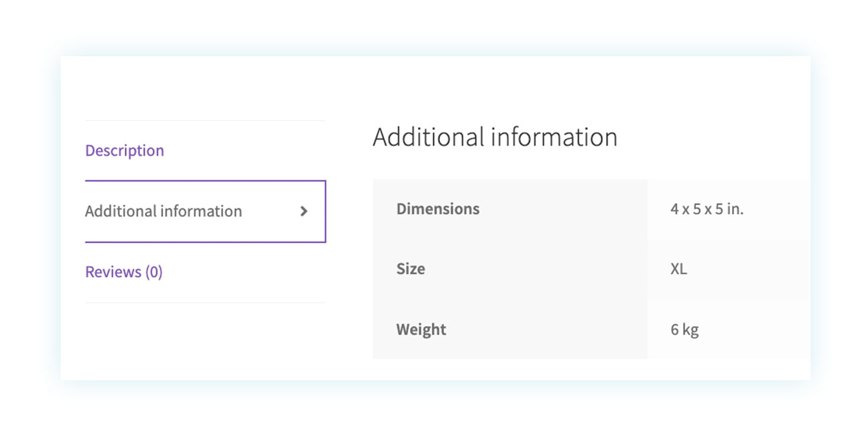Viewport: 868px width, 441px height.
Task: Select the Dimensions label cell
Action: [x=510, y=209]
